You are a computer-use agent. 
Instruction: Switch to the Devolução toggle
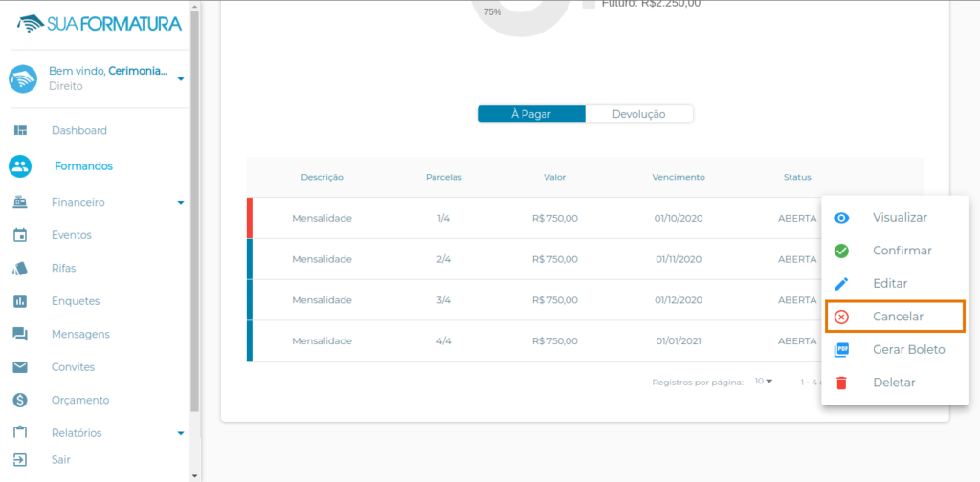click(638, 114)
